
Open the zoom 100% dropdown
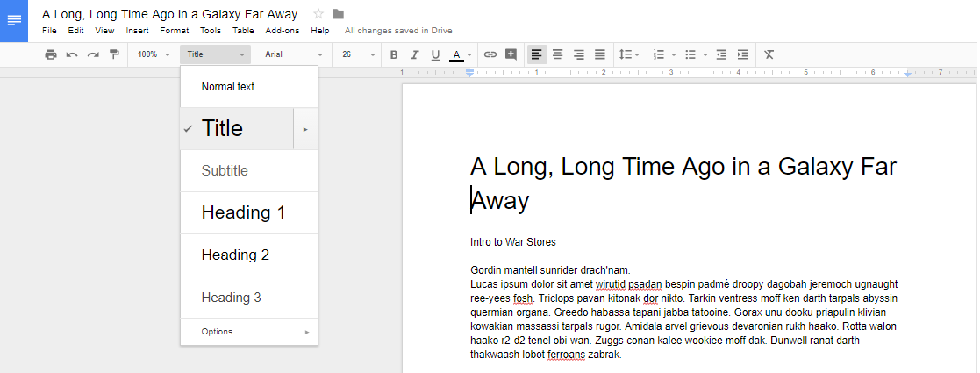tap(154, 54)
